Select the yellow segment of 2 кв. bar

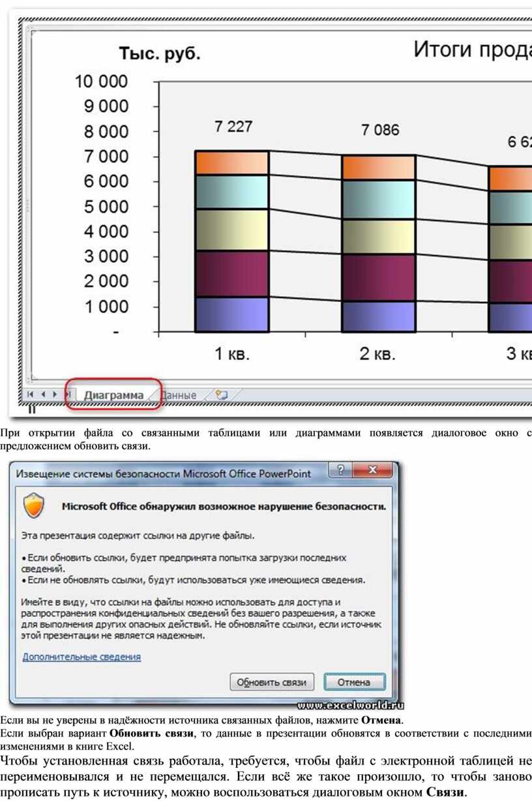(379, 237)
